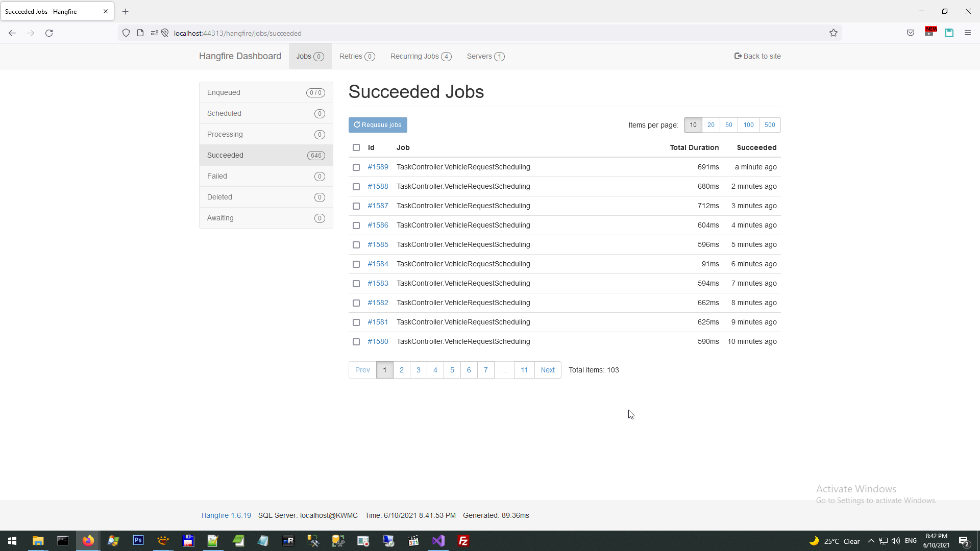Open the Firefox hamburger menu
This screenshot has height=551, width=980.
coord(967,33)
